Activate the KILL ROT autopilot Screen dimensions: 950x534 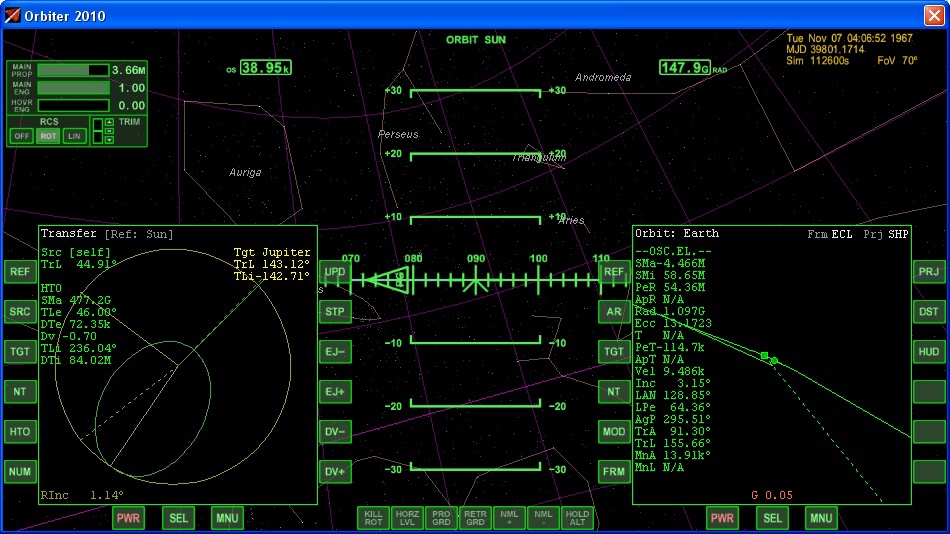pos(373,518)
